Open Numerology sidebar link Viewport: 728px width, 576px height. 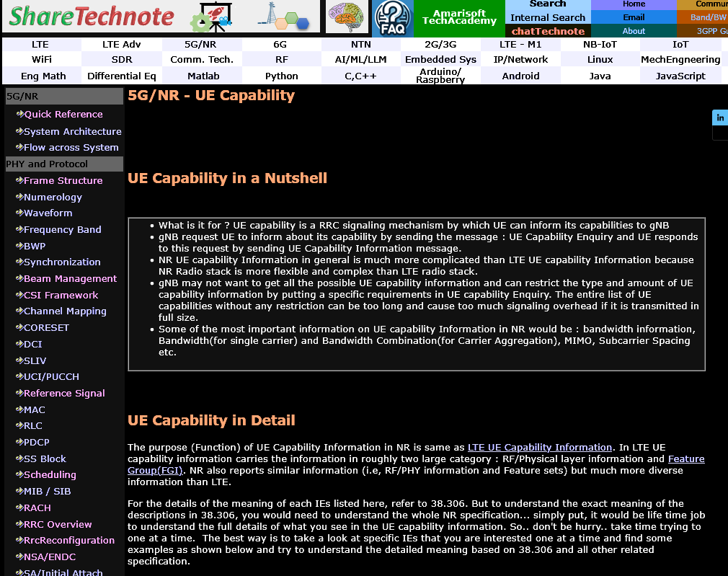click(x=53, y=197)
